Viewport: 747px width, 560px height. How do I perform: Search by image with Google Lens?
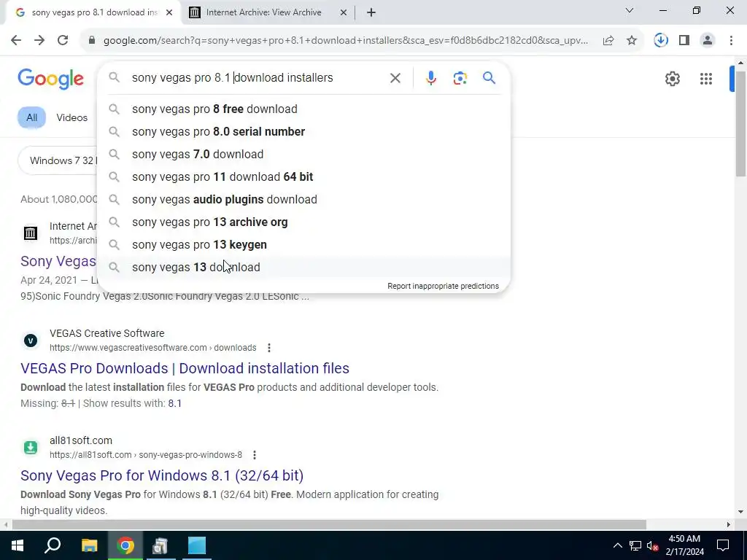click(x=460, y=78)
